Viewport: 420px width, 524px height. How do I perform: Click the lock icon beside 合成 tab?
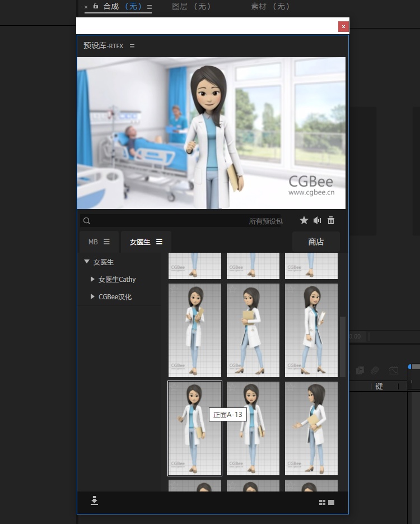coord(96,6)
